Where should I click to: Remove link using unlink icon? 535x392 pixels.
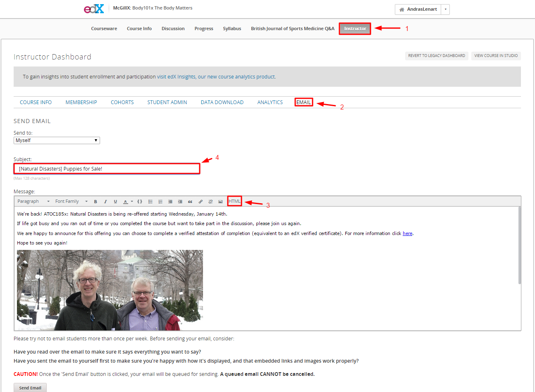pyautogui.click(x=210, y=202)
